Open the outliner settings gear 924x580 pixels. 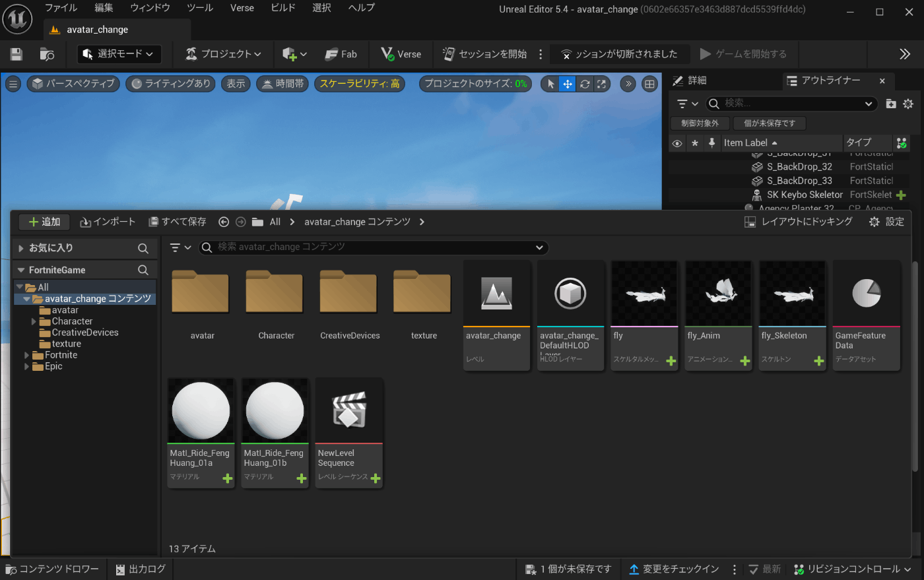coord(908,104)
